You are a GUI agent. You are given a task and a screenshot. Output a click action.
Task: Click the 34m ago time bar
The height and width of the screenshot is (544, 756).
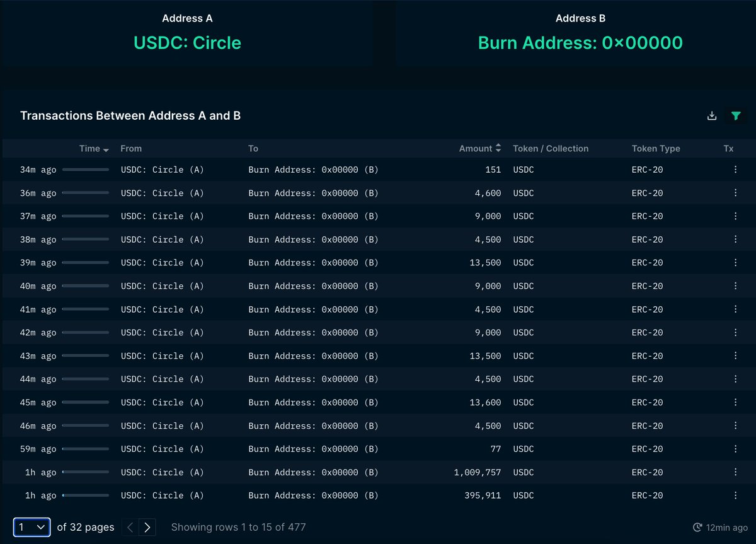85,170
